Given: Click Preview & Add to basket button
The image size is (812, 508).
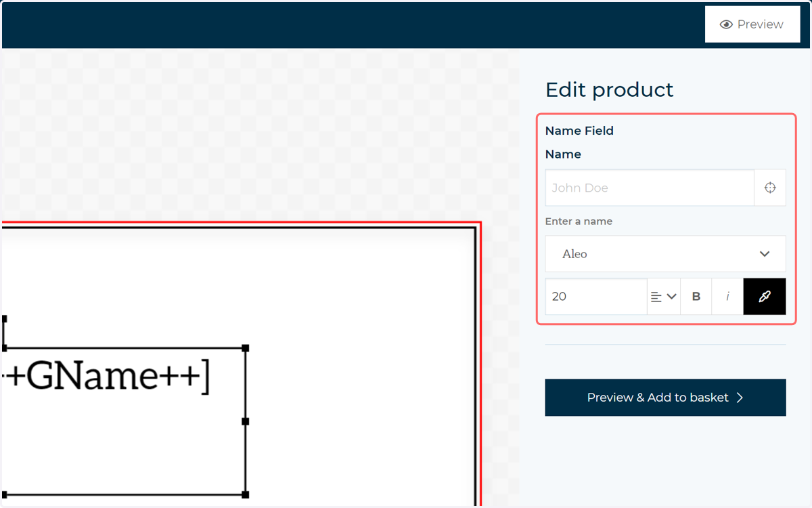Looking at the screenshot, I should [x=665, y=398].
